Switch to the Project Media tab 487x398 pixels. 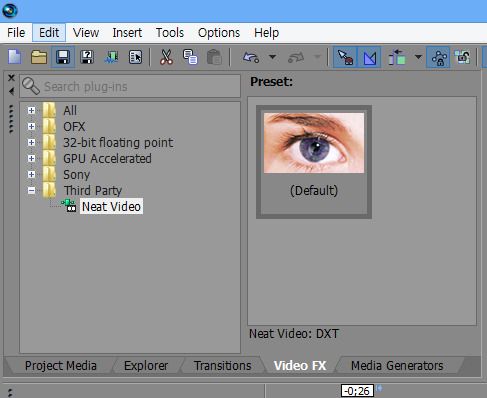tap(61, 366)
